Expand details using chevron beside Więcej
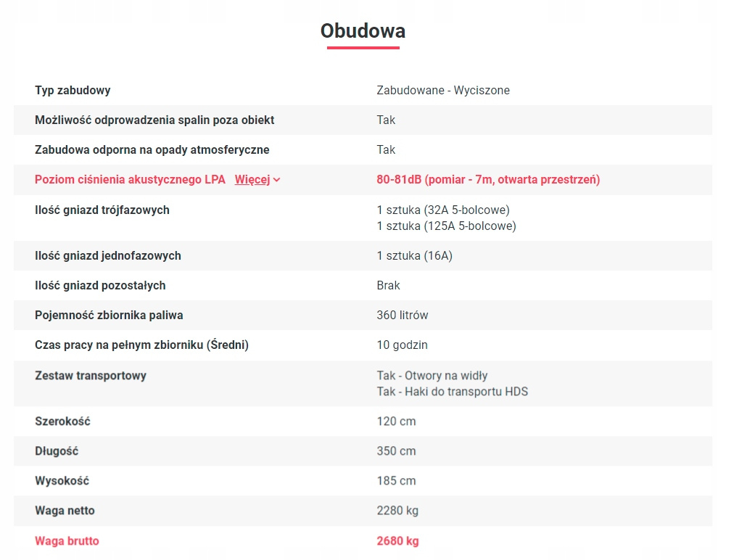The width and height of the screenshot is (755, 560). coord(277,180)
